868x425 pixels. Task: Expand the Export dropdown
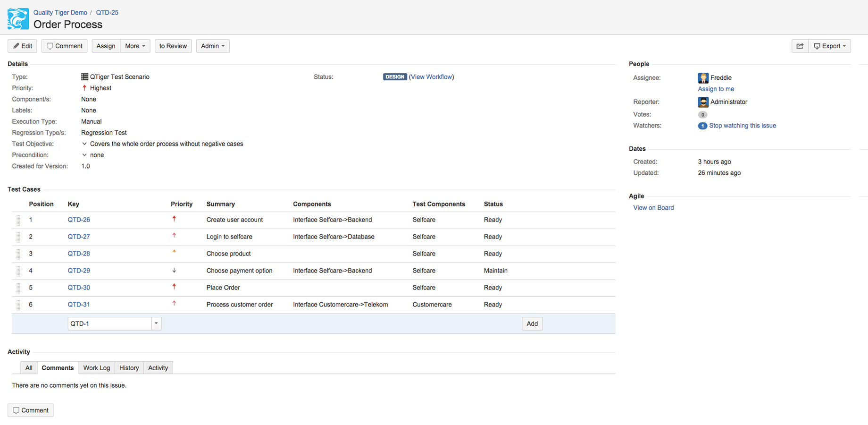pos(830,46)
